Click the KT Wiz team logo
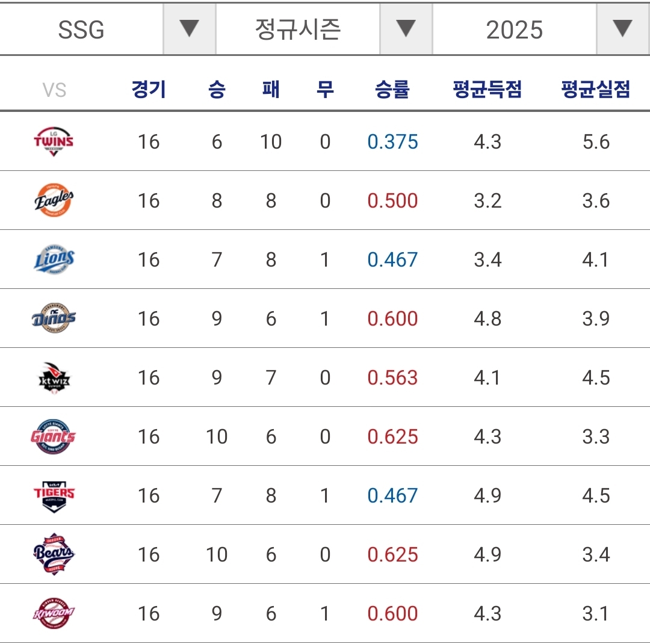 coord(54,377)
